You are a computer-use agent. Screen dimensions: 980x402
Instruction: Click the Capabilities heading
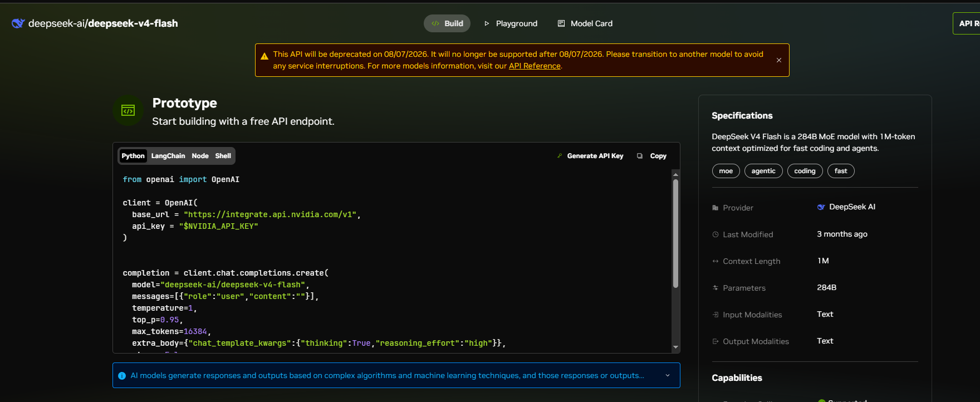737,378
